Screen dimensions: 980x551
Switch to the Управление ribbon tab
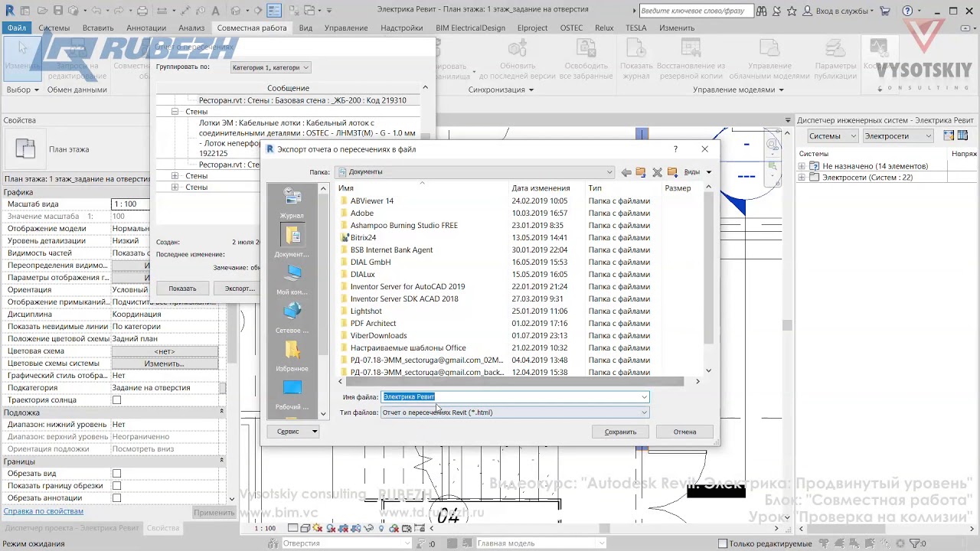click(346, 28)
